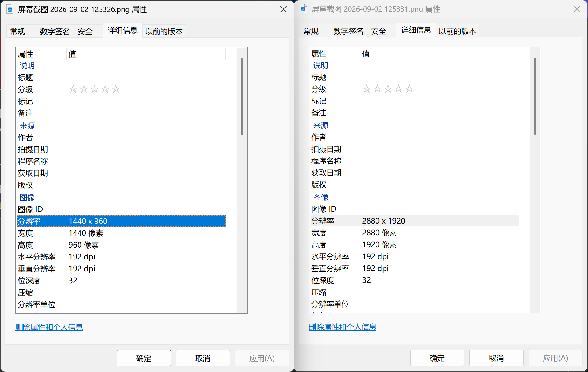Click 取消 button in right window
Screen dimensions: 588x372
(496, 358)
